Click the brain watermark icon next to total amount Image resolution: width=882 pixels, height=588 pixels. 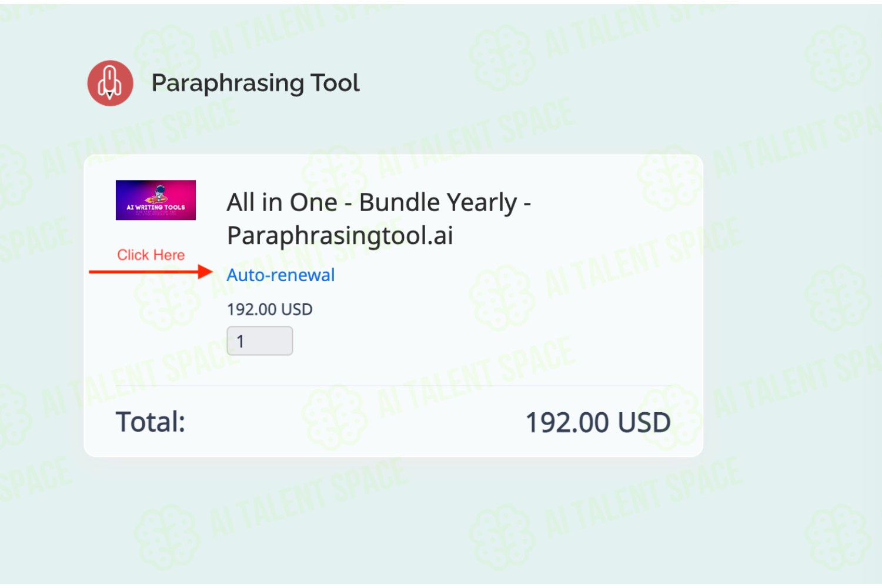click(x=670, y=415)
